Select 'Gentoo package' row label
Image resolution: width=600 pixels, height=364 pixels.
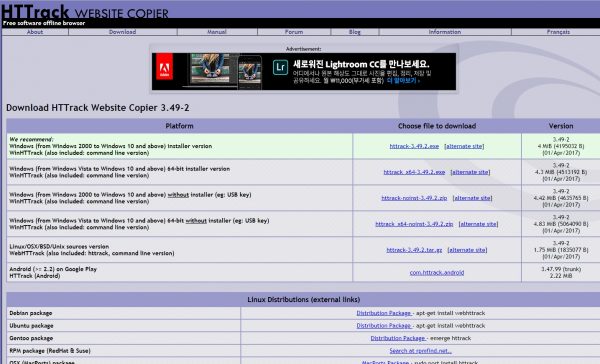[x=31, y=338]
